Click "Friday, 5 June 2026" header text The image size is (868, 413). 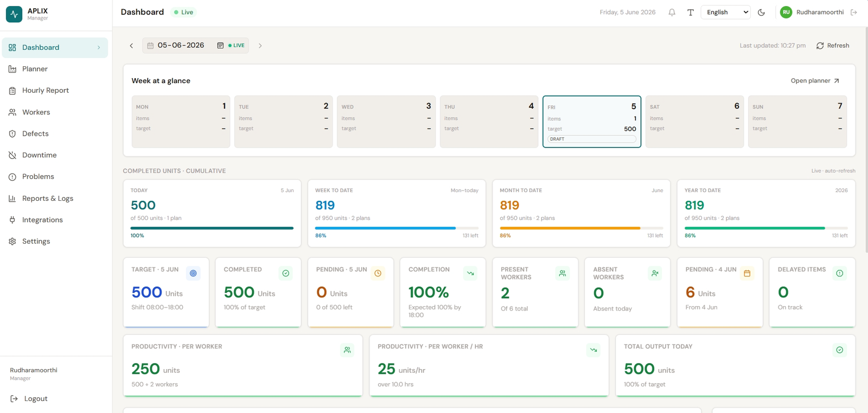point(628,12)
